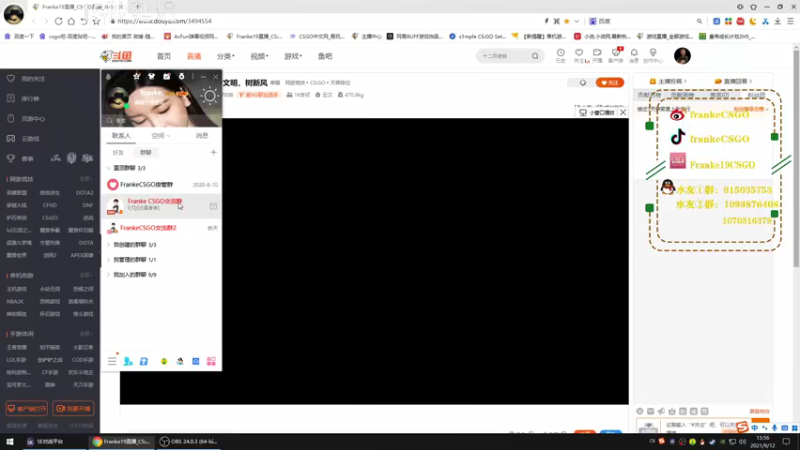Focus the QQ search field
Image resolution: width=800 pixels, height=450 pixels.
click(x=161, y=120)
